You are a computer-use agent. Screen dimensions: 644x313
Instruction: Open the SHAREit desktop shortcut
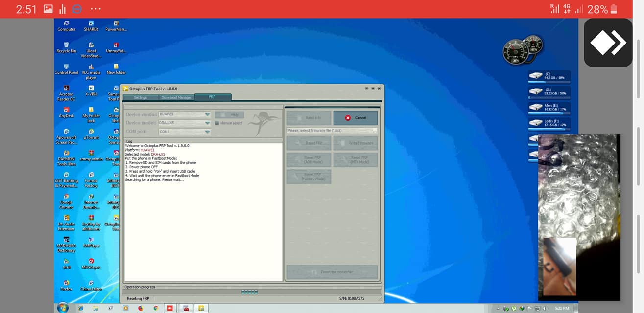tap(91, 26)
